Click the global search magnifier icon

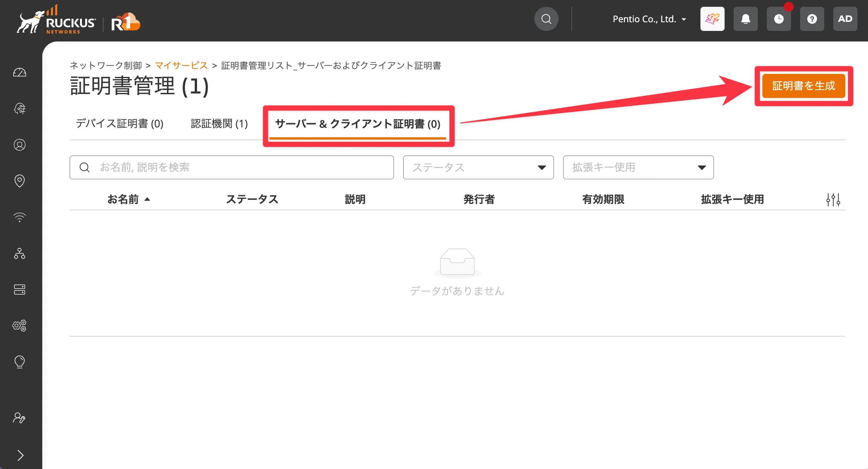coord(546,19)
